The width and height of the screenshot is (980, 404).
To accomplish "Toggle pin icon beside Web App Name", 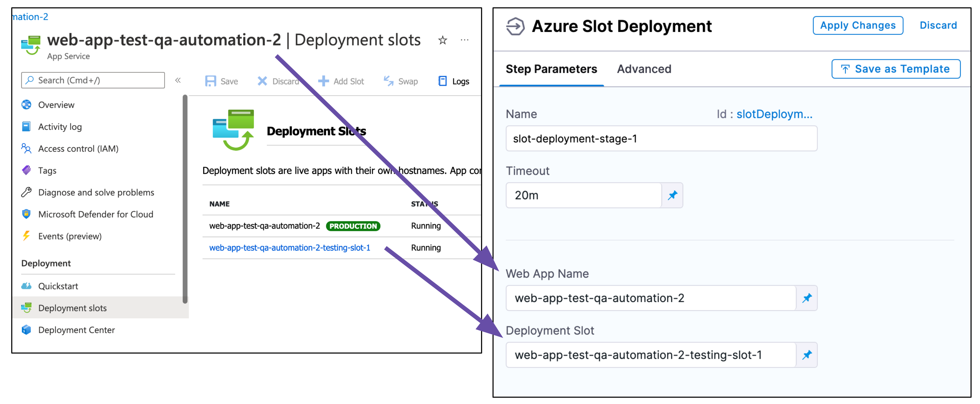I will [807, 298].
